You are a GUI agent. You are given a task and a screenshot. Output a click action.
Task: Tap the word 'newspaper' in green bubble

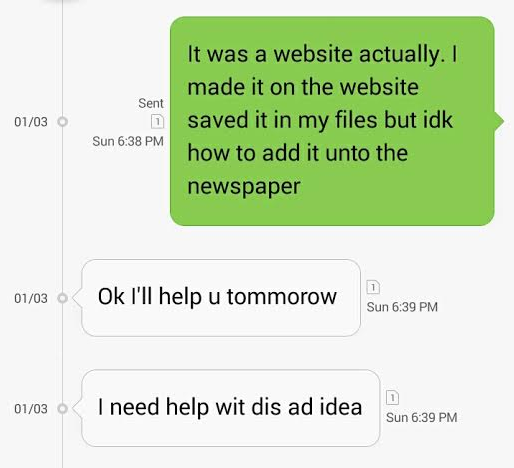[244, 187]
